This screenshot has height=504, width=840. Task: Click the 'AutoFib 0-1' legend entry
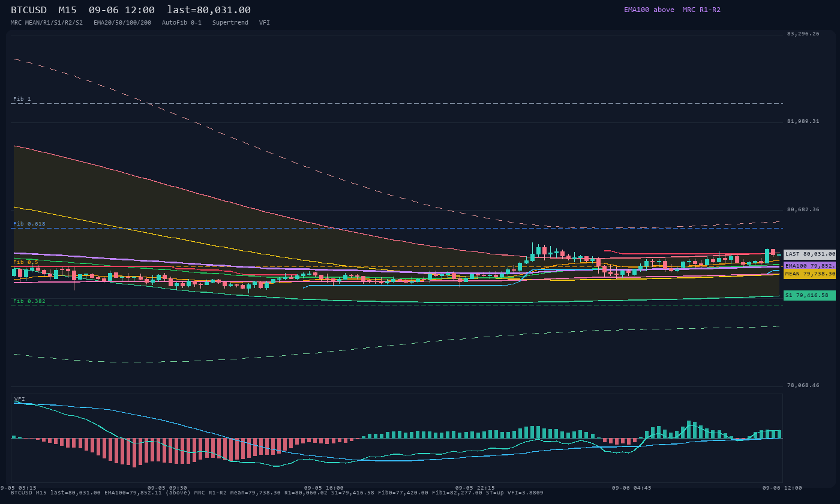(x=182, y=23)
